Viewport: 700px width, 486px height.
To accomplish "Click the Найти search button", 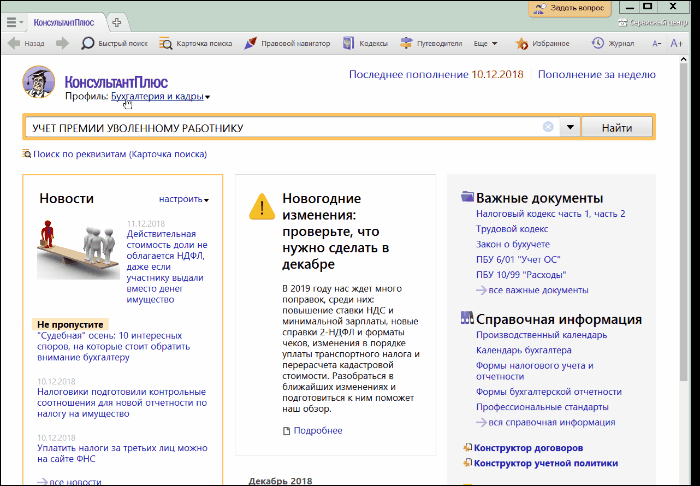I will click(617, 128).
